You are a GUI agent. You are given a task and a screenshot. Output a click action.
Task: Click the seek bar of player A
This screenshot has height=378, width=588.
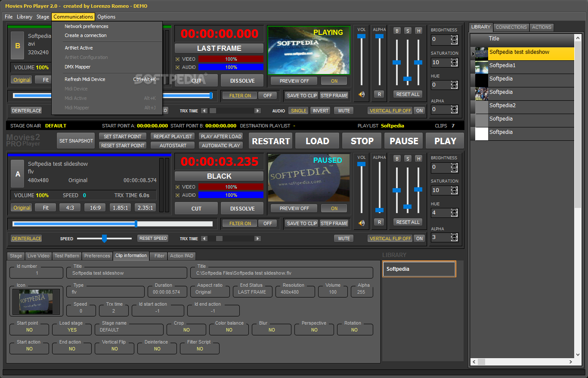113,224
